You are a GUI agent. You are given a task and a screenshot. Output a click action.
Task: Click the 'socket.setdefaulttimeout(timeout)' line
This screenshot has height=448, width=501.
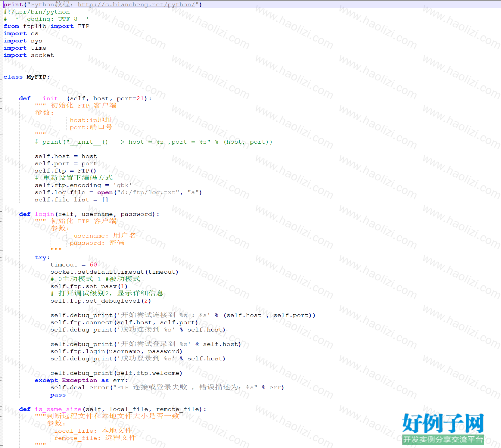click(114, 272)
